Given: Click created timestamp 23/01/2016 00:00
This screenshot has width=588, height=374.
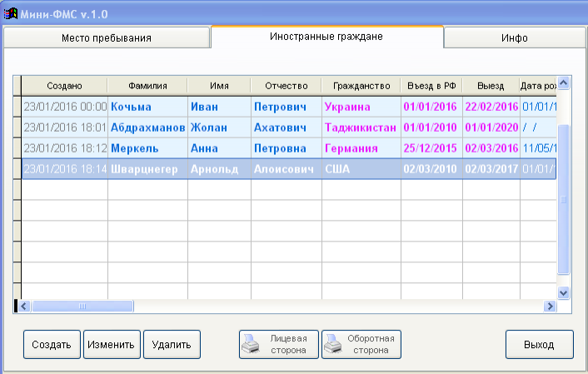Looking at the screenshot, I should 65,107.
